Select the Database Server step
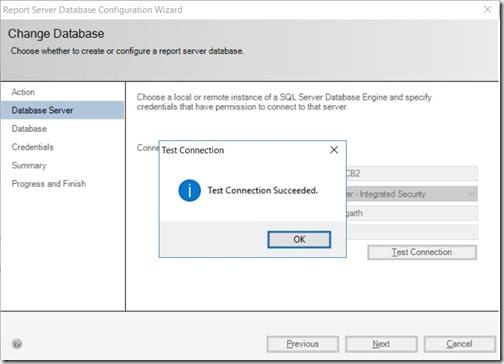Viewport: 504px width, 364px height. click(x=62, y=110)
